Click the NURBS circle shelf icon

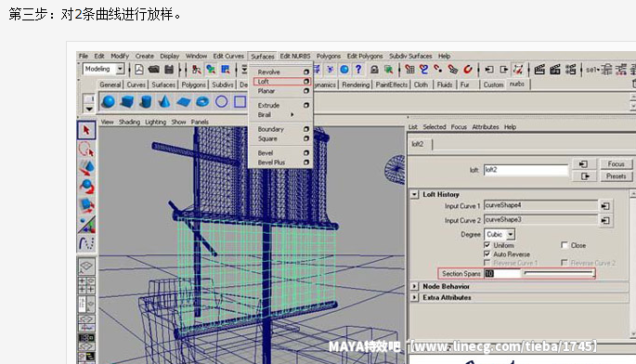(222, 101)
